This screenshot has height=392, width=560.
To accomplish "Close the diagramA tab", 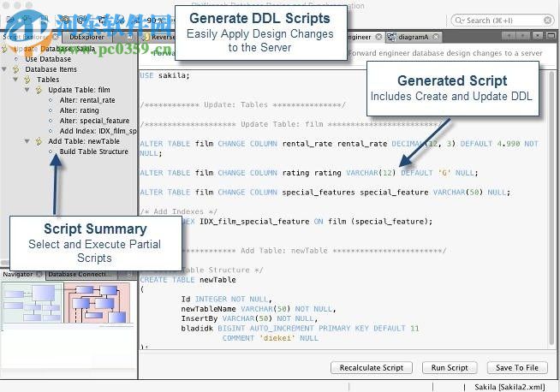I will pyautogui.click(x=436, y=37).
